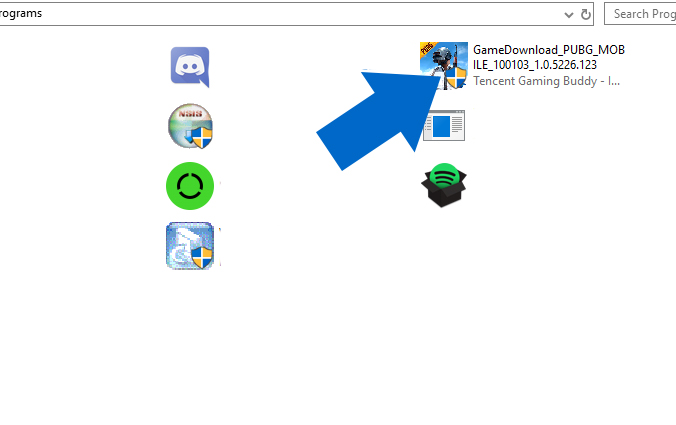The image size is (676, 425).
Task: Open the address bar history dropdown
Action: click(569, 15)
